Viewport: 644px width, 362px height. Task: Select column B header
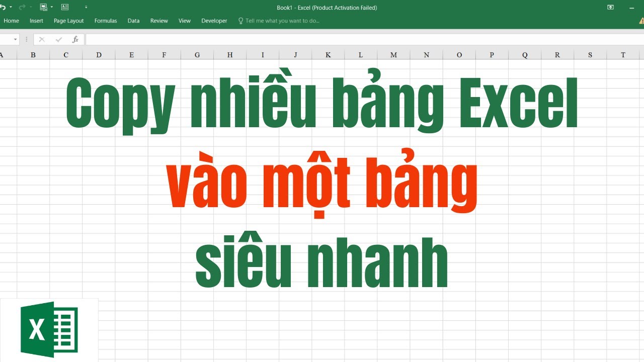[33, 55]
